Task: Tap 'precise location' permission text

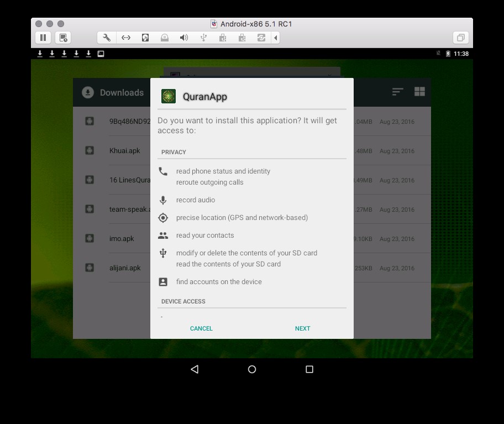Action: click(242, 218)
